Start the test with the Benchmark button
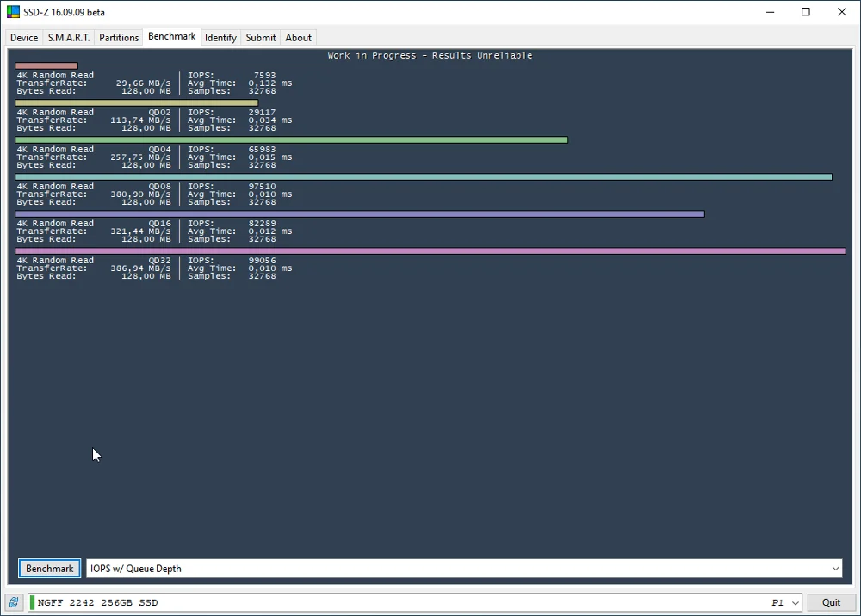Image resolution: width=861 pixels, height=616 pixels. 49,569
